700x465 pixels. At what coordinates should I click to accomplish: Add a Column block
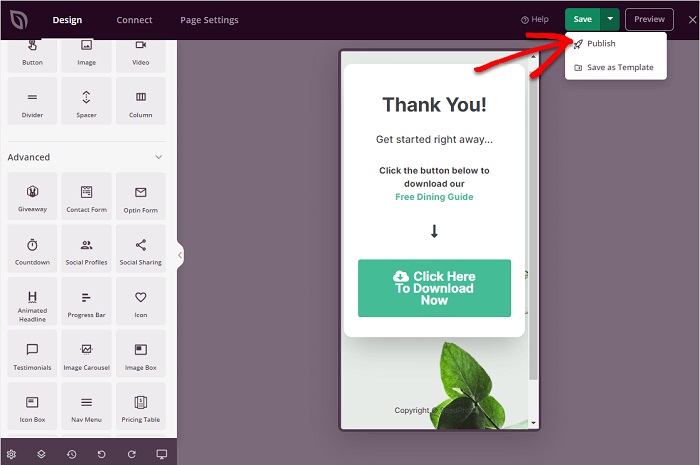[141, 101]
